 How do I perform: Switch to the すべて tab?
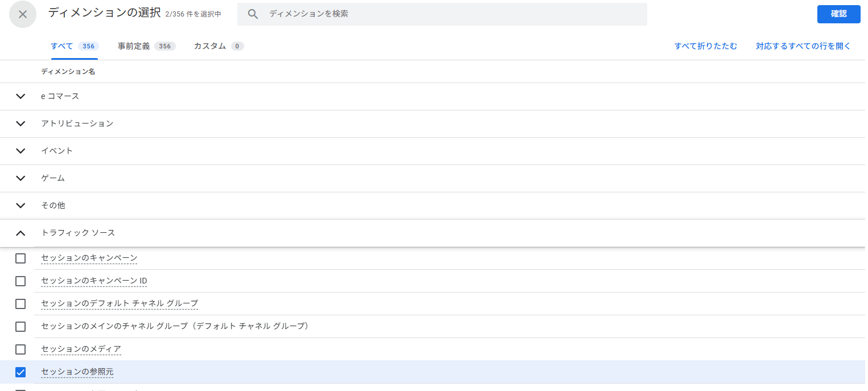pos(74,46)
